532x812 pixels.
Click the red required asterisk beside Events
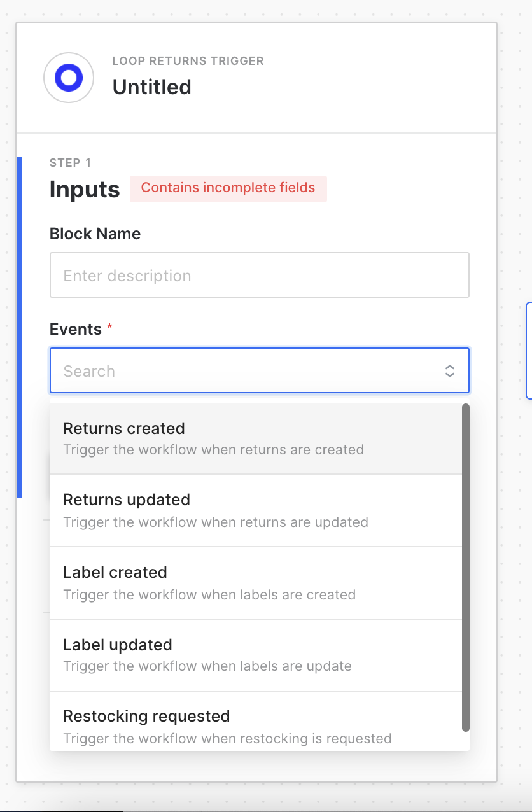[x=109, y=327]
